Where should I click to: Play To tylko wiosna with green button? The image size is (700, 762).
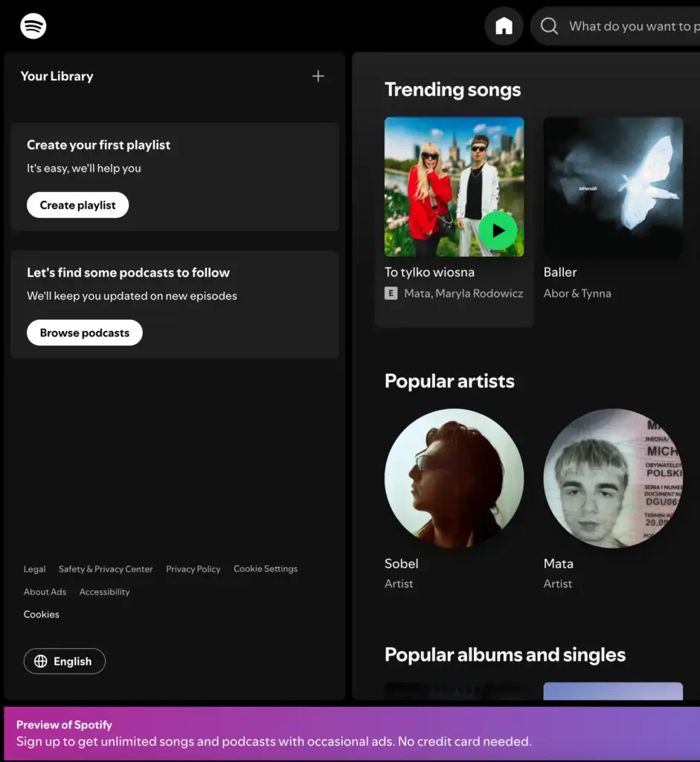coord(498,231)
